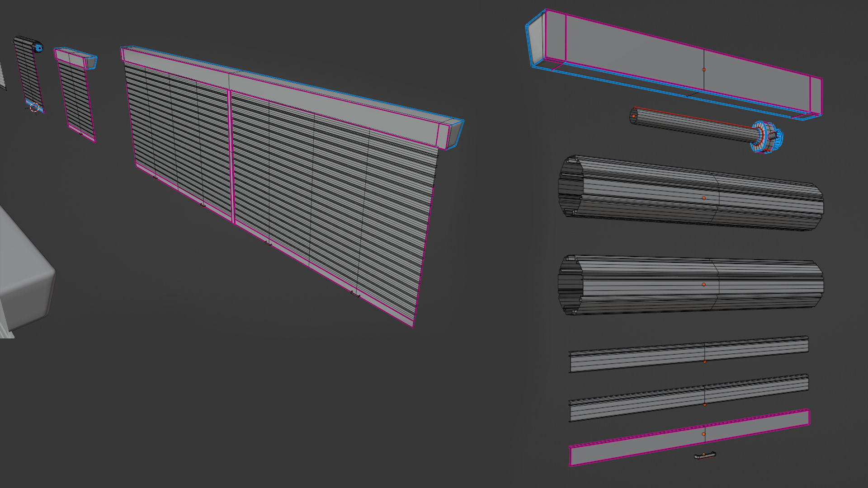Select the lower ribbed roll cylinder

(x=690, y=285)
